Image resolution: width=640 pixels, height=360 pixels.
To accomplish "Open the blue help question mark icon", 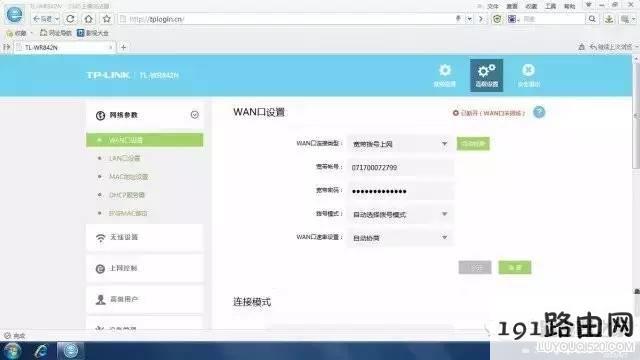I will pos(539,112).
